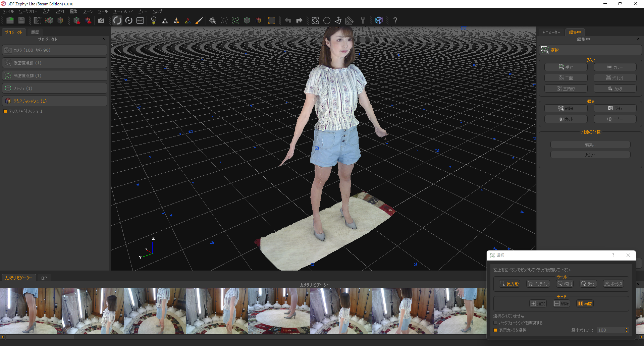This screenshot has width=644, height=346.
Task: Uncheck the 表示カメラを選択 checkbox
Action: click(495, 330)
